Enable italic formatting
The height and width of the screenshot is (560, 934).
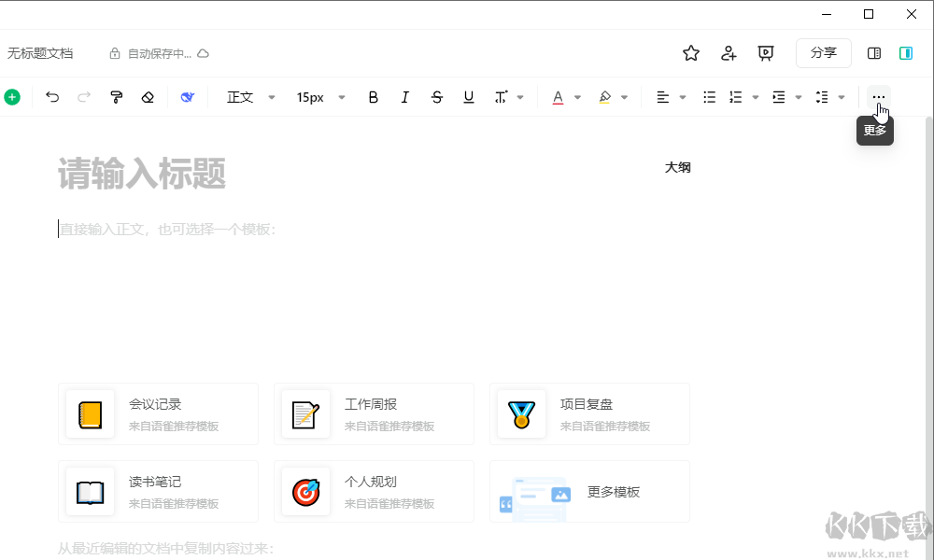(404, 96)
